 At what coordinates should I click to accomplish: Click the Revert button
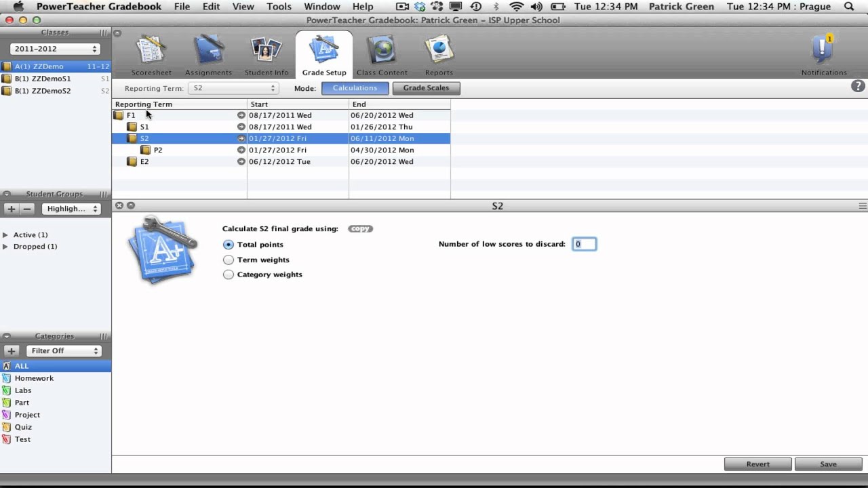757,464
